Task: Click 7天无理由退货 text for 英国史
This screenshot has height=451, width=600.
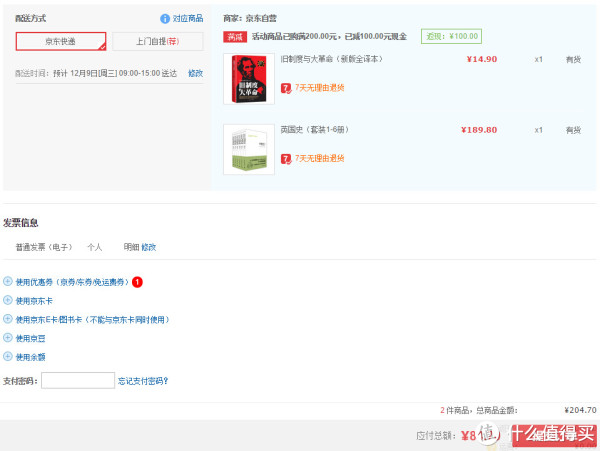Action: point(320,158)
